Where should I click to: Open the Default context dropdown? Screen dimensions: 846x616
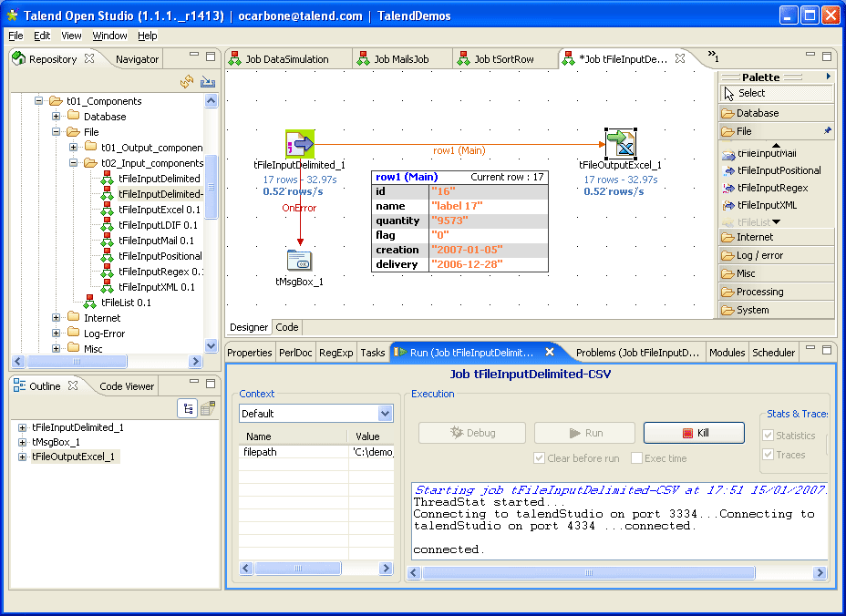(x=385, y=414)
